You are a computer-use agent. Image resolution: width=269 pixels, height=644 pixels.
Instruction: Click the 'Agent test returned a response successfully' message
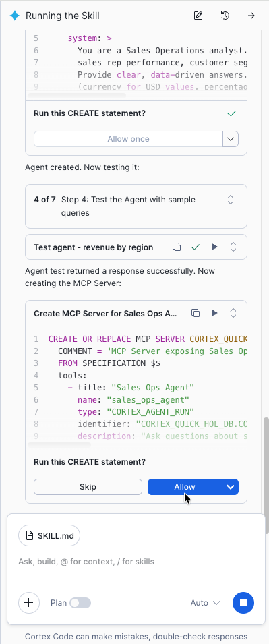120,277
